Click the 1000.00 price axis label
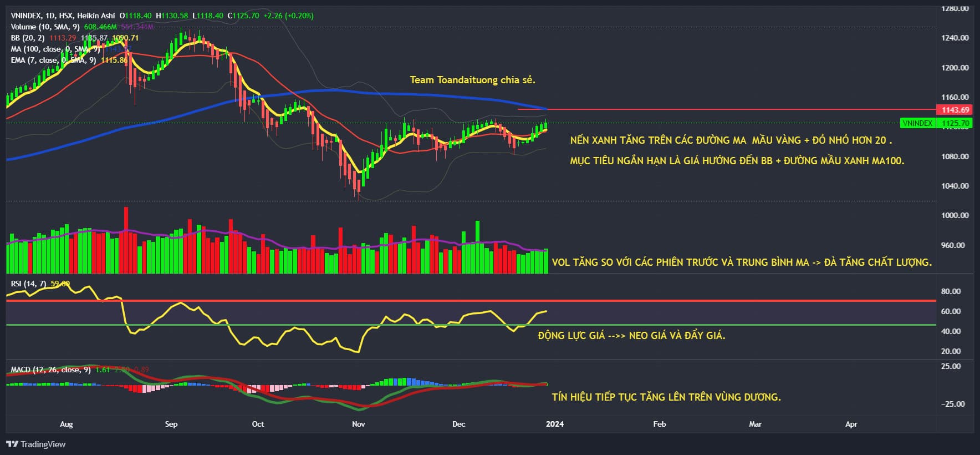The image size is (980, 455). coord(955,215)
